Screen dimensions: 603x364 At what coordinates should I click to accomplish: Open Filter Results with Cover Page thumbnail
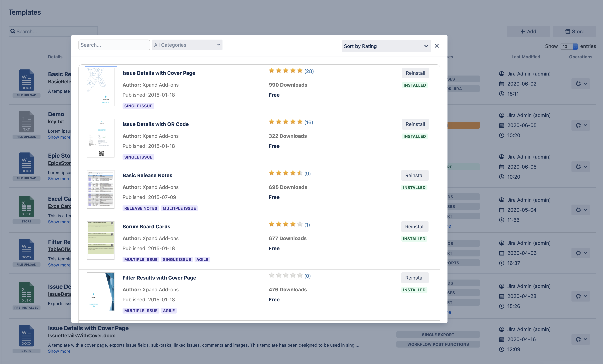click(x=100, y=292)
